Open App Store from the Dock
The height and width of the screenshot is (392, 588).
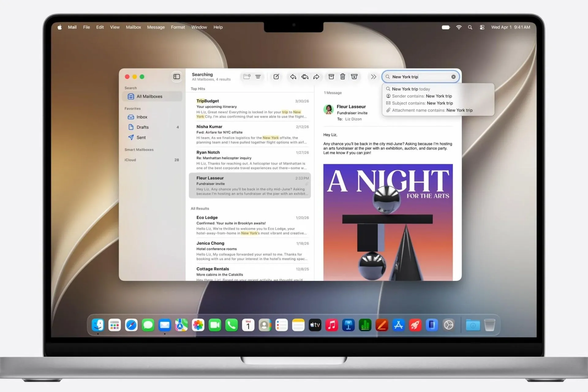point(398,325)
